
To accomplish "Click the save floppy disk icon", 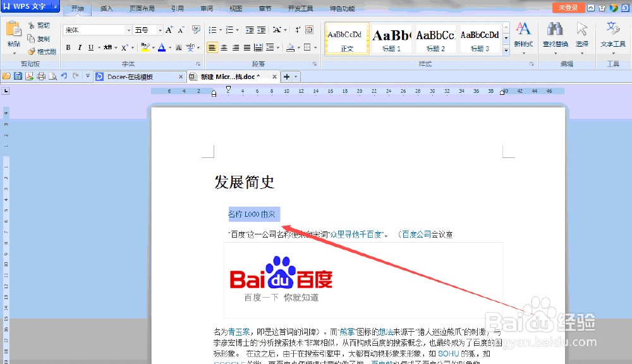I will [x=18, y=76].
